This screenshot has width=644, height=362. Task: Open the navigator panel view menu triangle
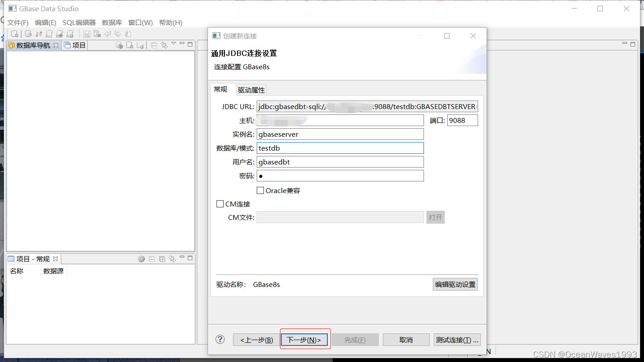[x=174, y=43]
